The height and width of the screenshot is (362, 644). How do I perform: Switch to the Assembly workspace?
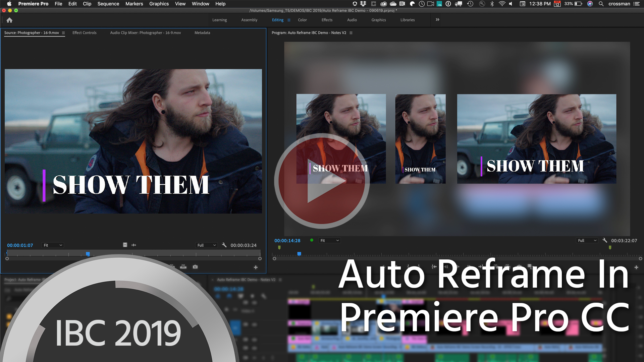[249, 20]
